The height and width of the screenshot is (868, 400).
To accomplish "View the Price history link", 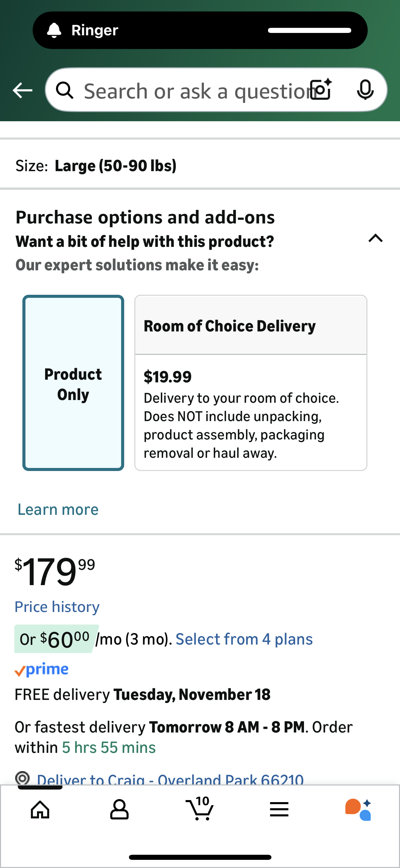I will click(57, 607).
